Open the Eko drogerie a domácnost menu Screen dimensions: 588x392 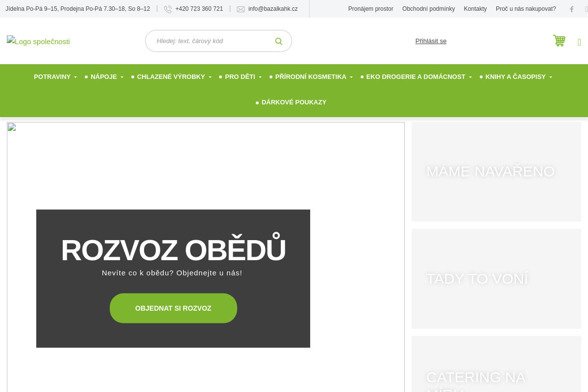click(x=418, y=77)
